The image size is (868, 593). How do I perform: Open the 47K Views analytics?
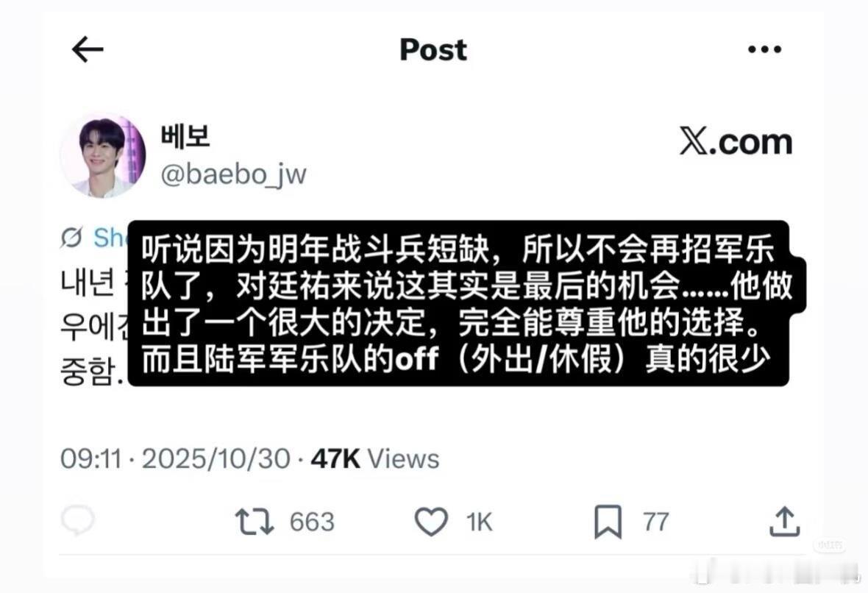tap(374, 459)
